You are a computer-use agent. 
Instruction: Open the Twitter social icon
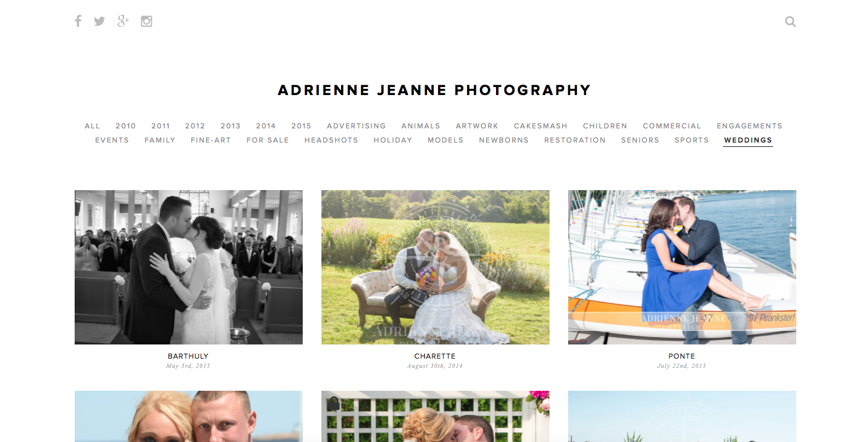[99, 22]
